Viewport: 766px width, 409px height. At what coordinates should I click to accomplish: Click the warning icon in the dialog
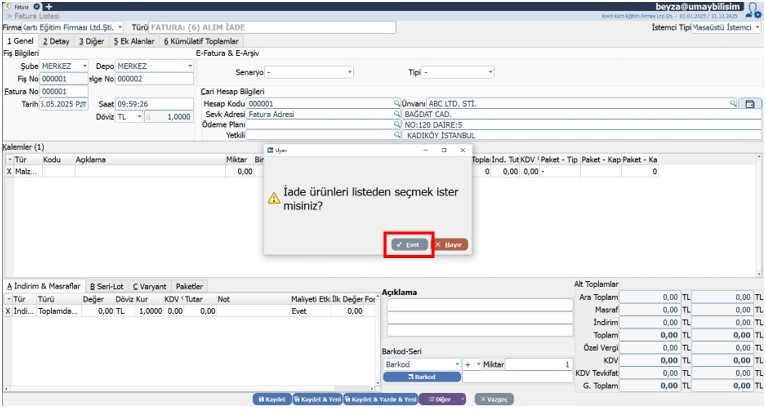click(273, 198)
